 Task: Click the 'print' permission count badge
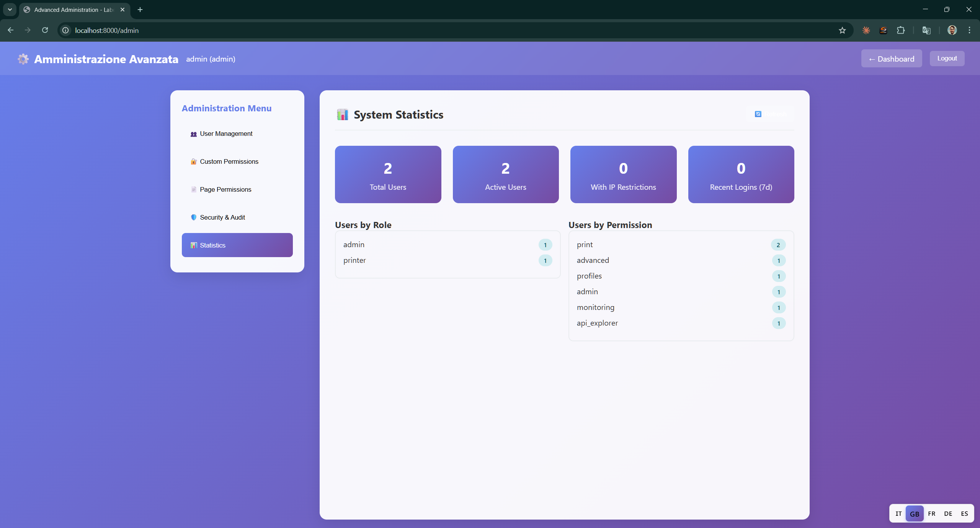pyautogui.click(x=778, y=245)
